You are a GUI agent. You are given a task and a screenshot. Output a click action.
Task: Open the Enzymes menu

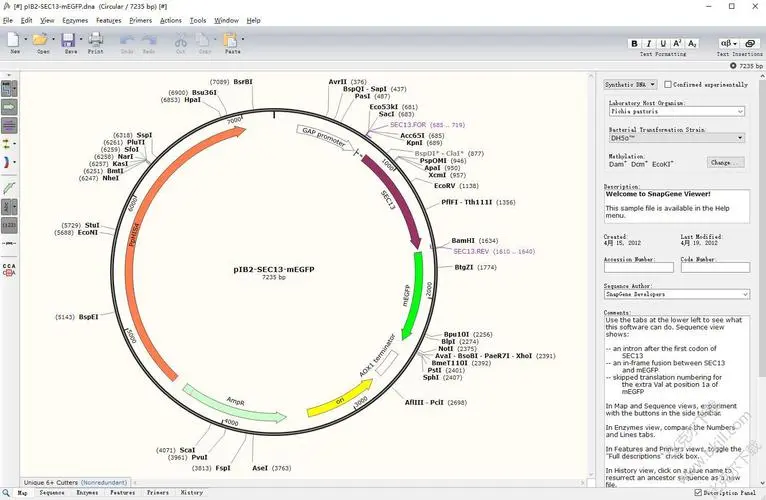click(75, 20)
